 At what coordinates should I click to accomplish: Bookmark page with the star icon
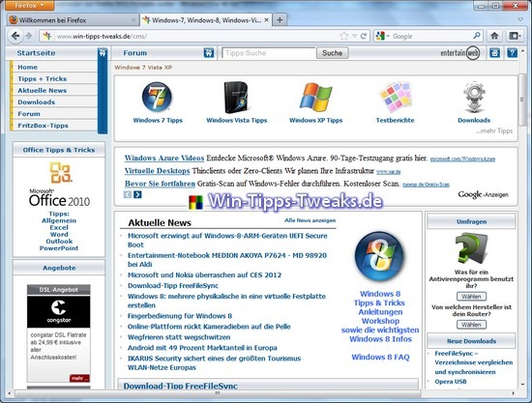tap(343, 36)
